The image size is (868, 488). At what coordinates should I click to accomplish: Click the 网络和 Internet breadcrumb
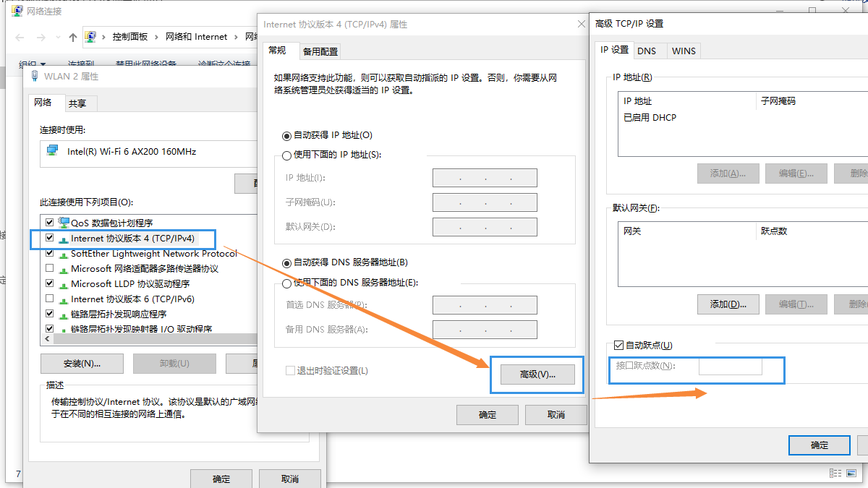(197, 37)
